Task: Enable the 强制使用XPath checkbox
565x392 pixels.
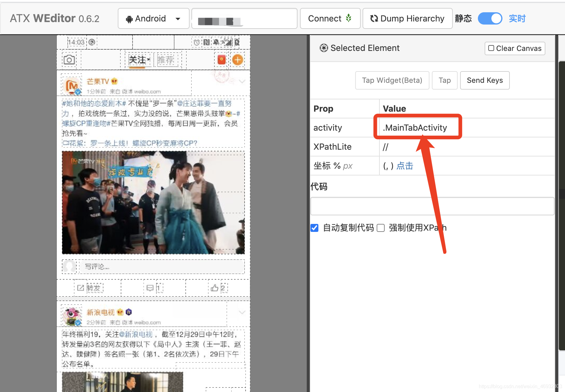Action: (x=381, y=228)
